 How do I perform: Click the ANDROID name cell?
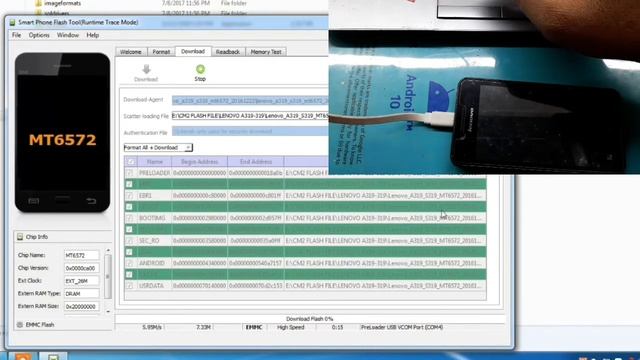coord(154,263)
